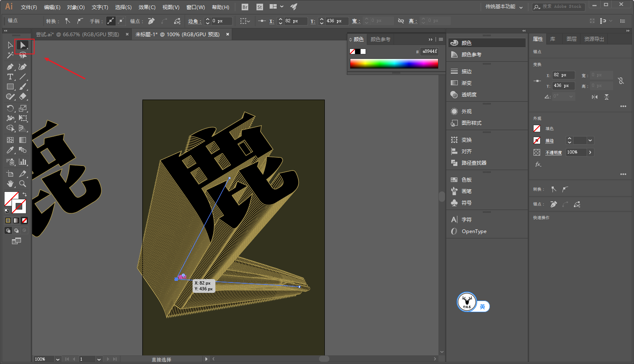Select the Rotate tool
Screen dimensions: 634x364
click(10, 108)
